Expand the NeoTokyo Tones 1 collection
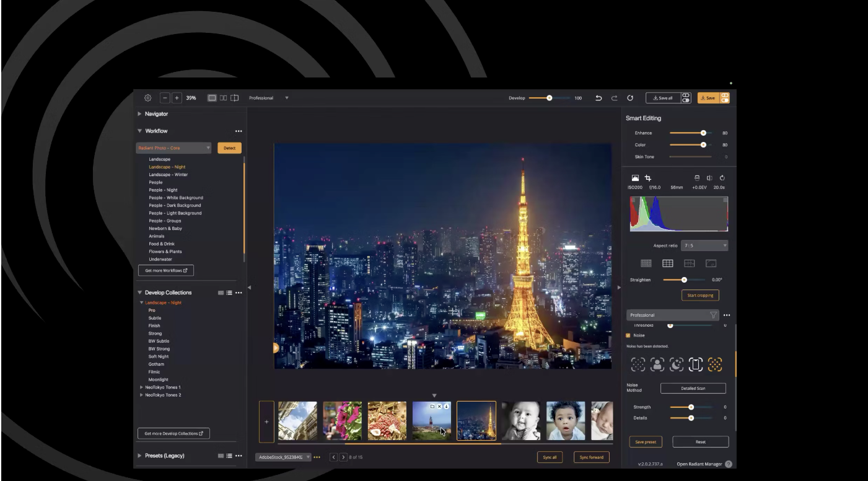Image resolution: width=868 pixels, height=481 pixels. [142, 387]
